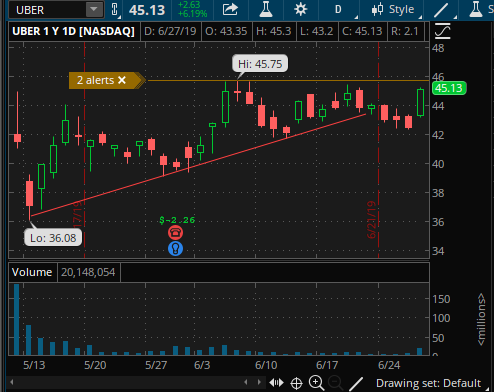Click the UBER 1 Y 1D [NASDAQ] chart title
Screen dimensions: 494x392
click(x=73, y=31)
